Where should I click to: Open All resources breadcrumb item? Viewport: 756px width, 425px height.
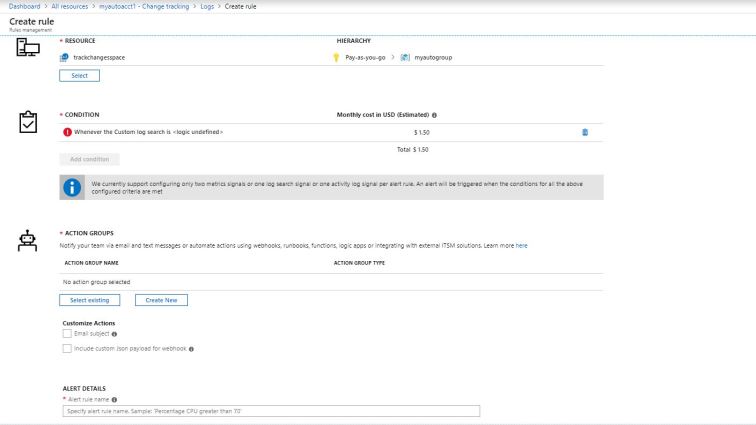coord(73,7)
